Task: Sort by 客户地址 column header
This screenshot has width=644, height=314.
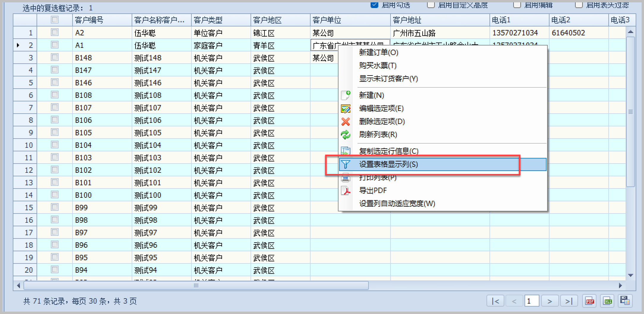Action: pyautogui.click(x=440, y=20)
